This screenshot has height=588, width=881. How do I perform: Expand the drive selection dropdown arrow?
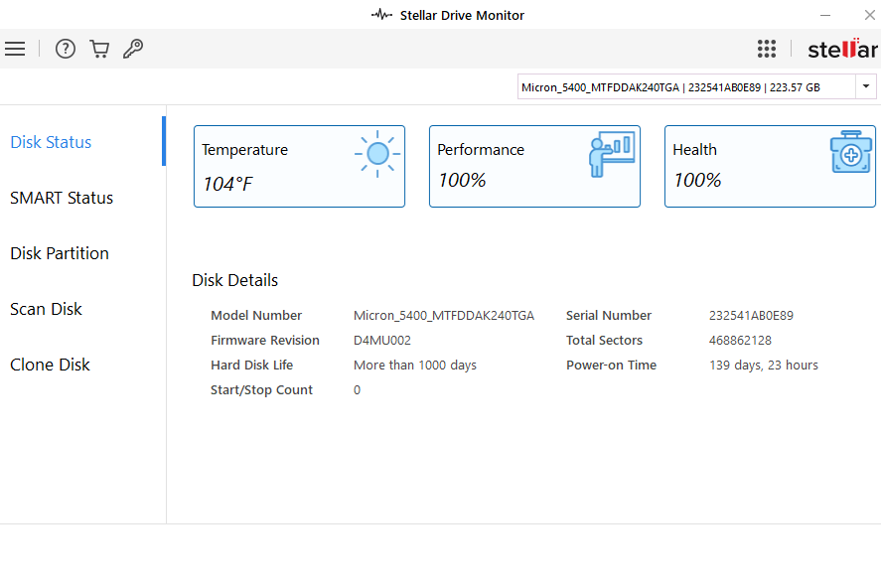(866, 86)
